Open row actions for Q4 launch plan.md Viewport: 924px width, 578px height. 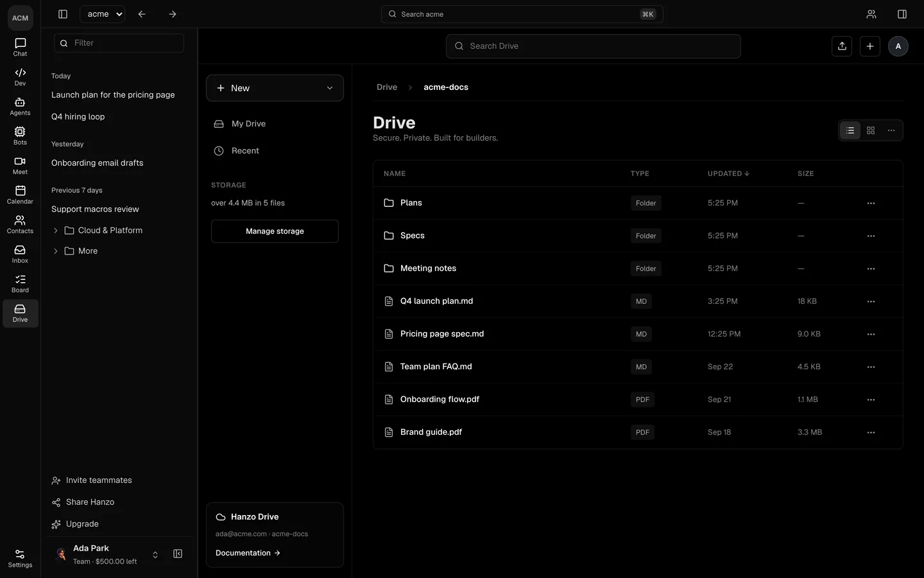coord(871,301)
